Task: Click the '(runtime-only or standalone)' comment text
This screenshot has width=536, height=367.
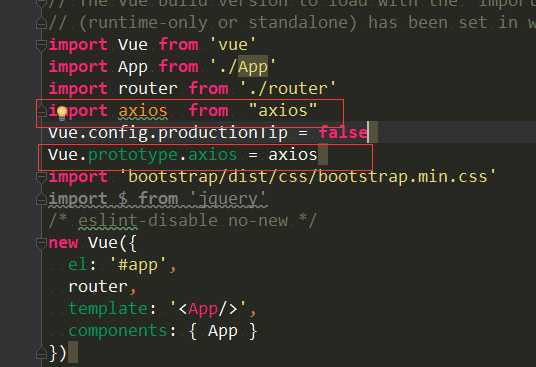Action: click(x=218, y=23)
